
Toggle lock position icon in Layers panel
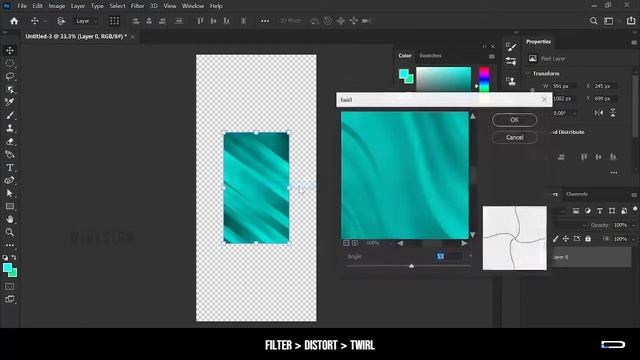(565, 238)
